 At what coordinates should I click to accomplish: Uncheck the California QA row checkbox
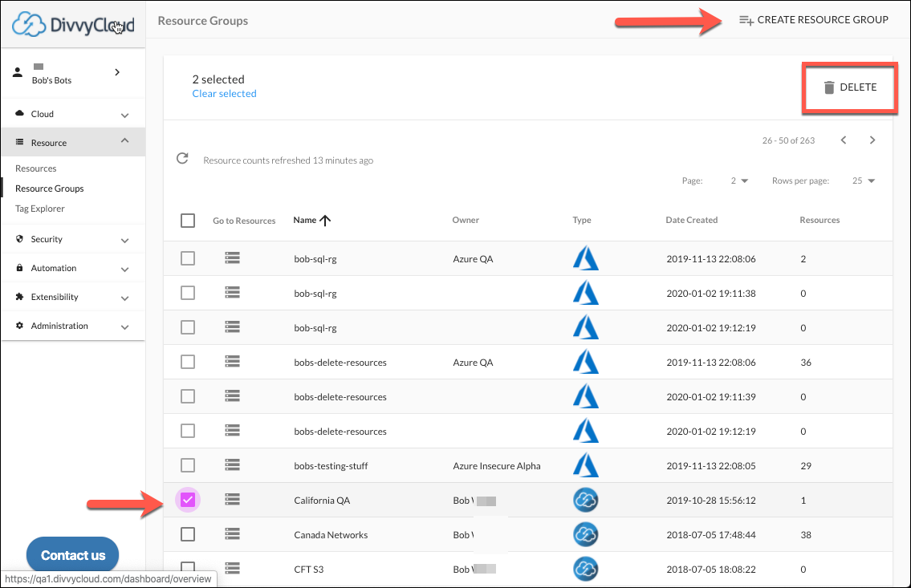pos(188,500)
